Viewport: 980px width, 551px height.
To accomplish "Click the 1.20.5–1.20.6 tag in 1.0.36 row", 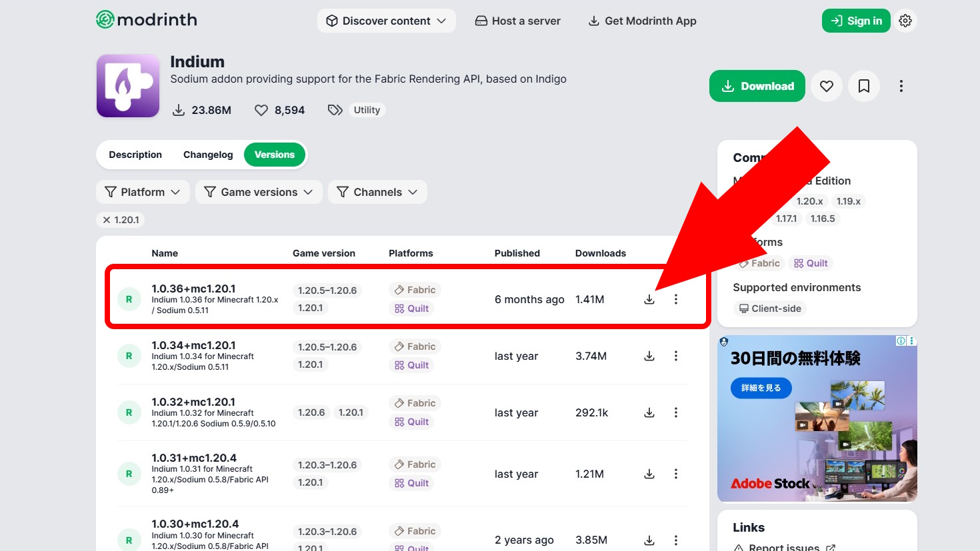I will [x=327, y=290].
